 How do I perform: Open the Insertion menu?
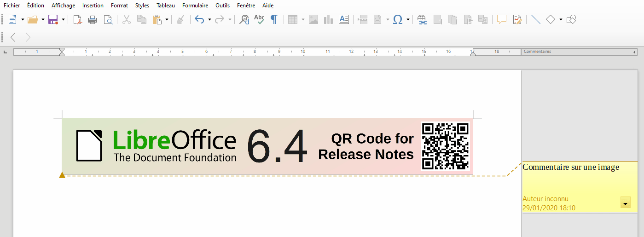click(93, 6)
